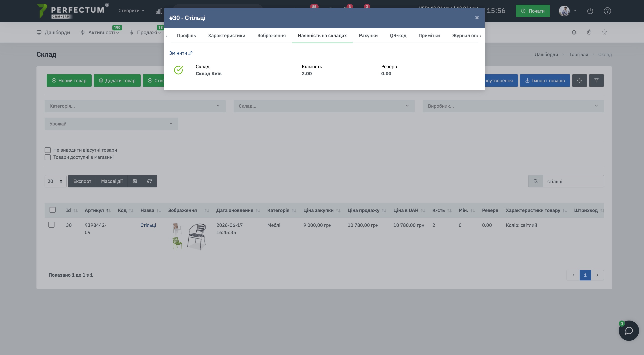The width and height of the screenshot is (644, 355).
Task: Click the metal chair thumbnail image
Action: click(x=197, y=237)
